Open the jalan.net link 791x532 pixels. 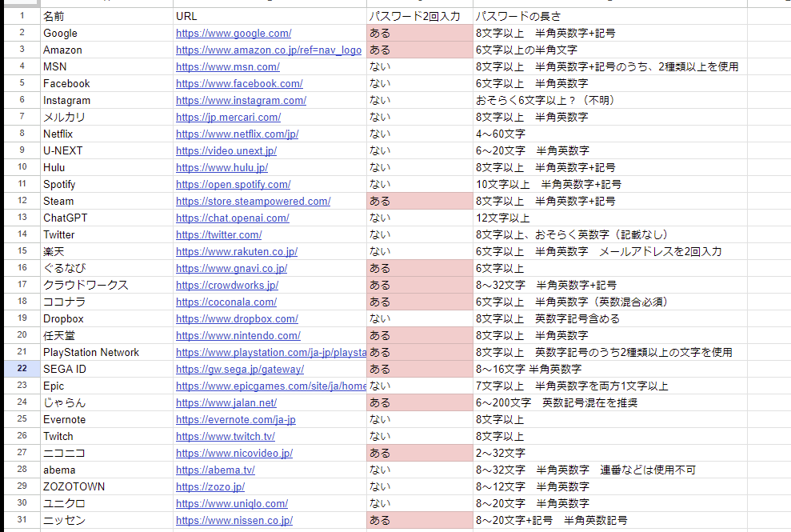[x=226, y=402]
